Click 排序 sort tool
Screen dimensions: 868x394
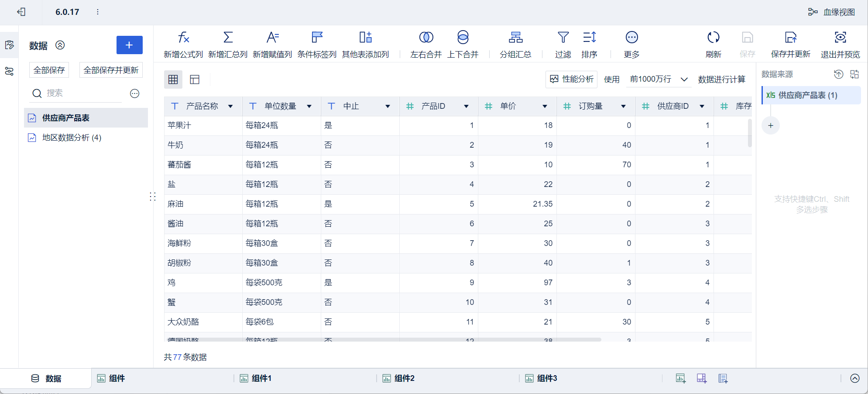pyautogui.click(x=590, y=45)
